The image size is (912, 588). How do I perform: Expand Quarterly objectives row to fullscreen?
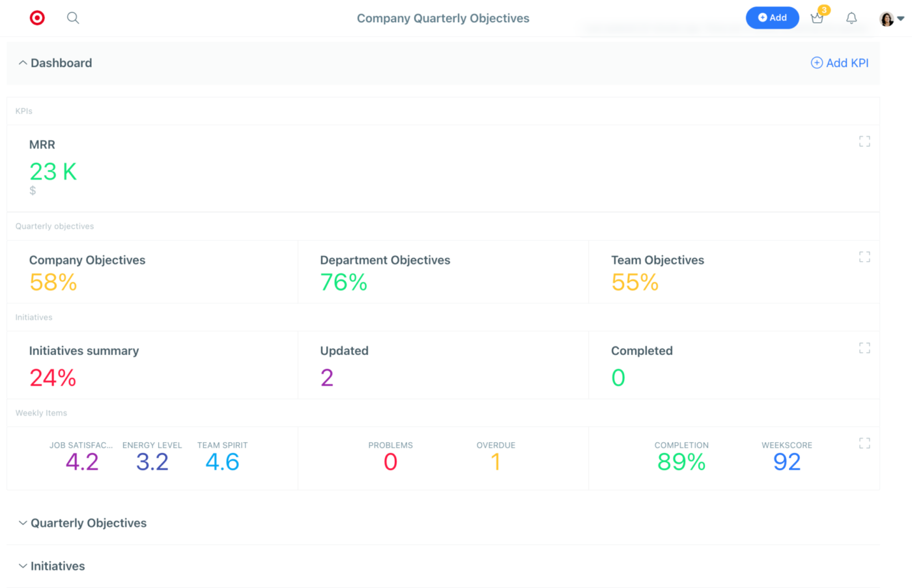[x=864, y=257]
